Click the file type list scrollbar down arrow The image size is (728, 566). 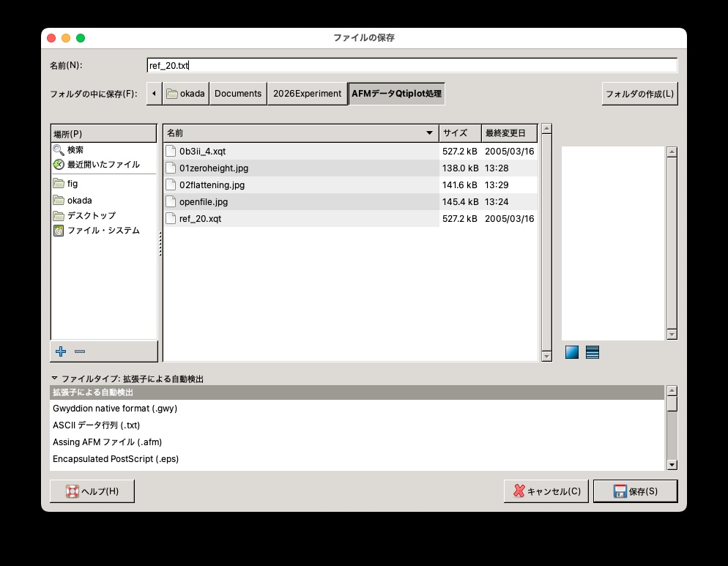point(672,465)
